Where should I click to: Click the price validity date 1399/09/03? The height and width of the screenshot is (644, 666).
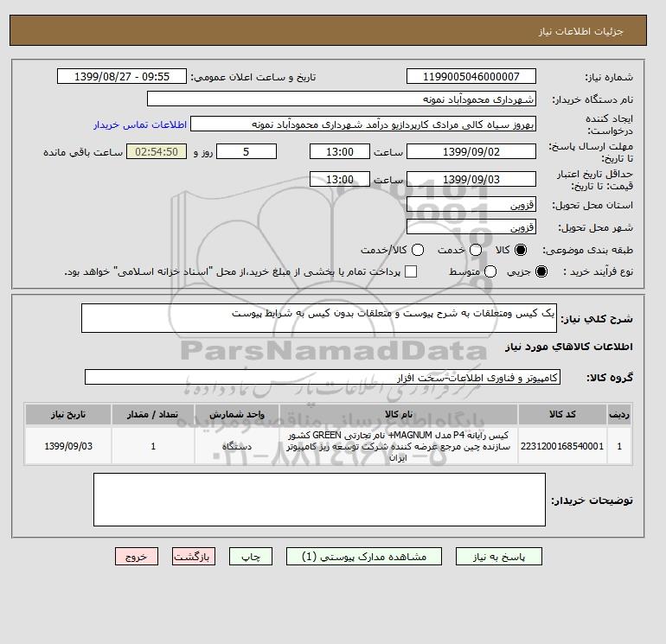click(x=471, y=179)
